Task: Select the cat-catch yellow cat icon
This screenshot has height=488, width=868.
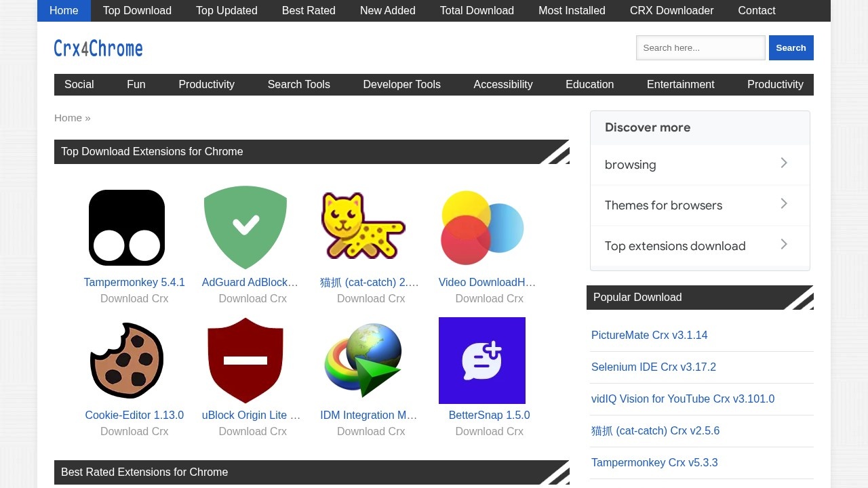Action: tap(363, 226)
